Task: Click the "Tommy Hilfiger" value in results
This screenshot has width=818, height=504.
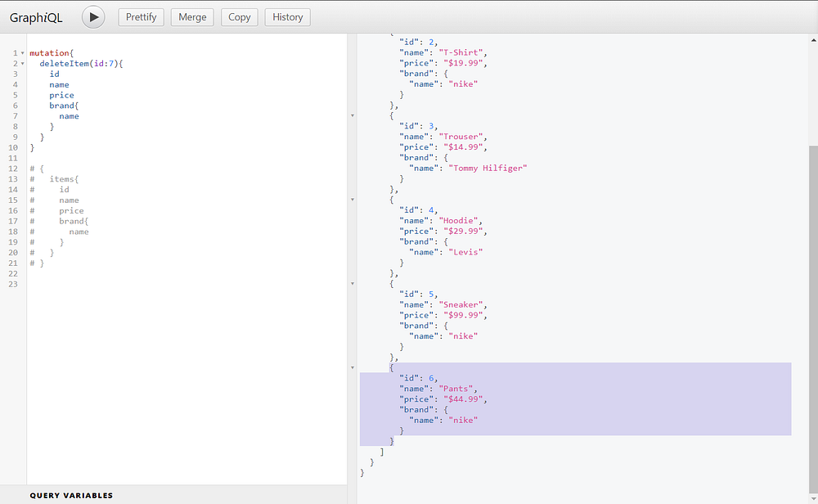Action: [488, 168]
